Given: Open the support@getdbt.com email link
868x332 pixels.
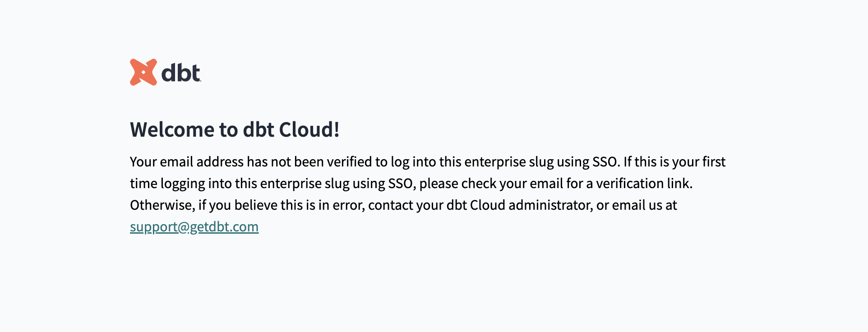Looking at the screenshot, I should pyautogui.click(x=194, y=226).
